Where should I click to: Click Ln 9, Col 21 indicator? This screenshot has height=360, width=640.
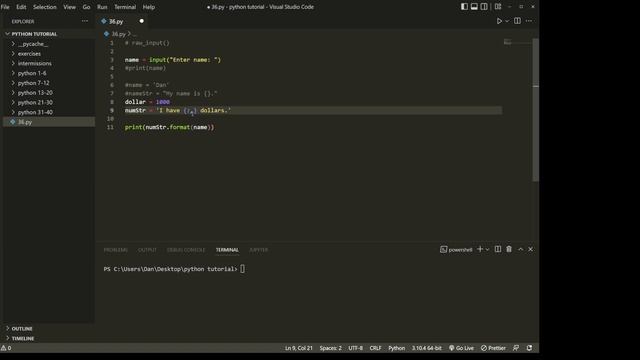[x=299, y=348]
